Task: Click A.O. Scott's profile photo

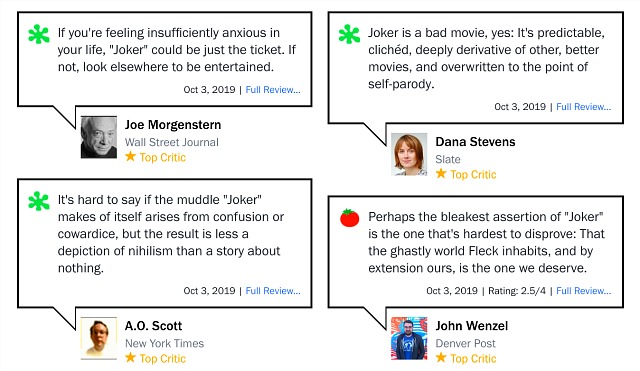Action: coord(99,338)
